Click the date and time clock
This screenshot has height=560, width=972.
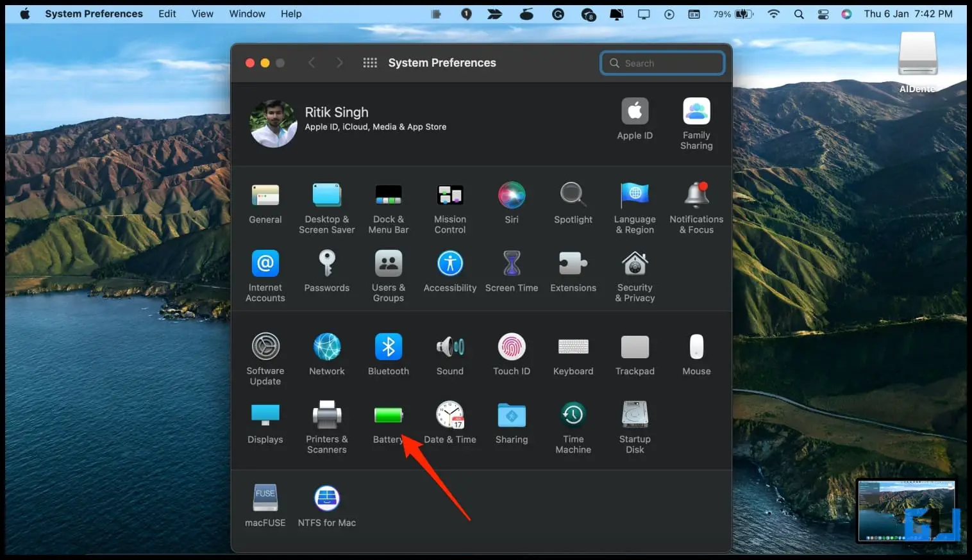(909, 13)
